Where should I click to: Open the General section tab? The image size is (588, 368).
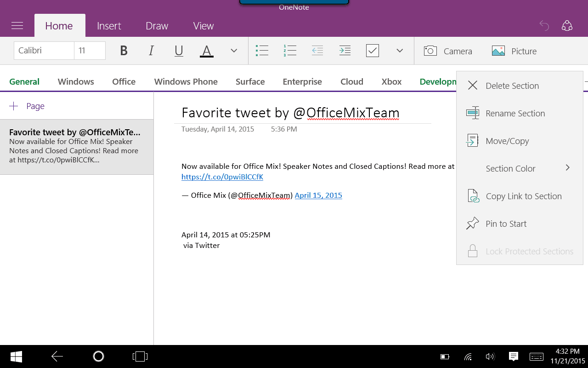coord(24,81)
